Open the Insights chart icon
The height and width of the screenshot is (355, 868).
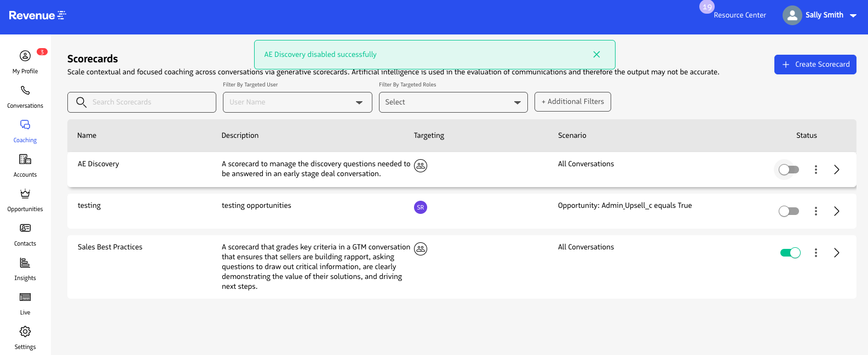click(25, 263)
